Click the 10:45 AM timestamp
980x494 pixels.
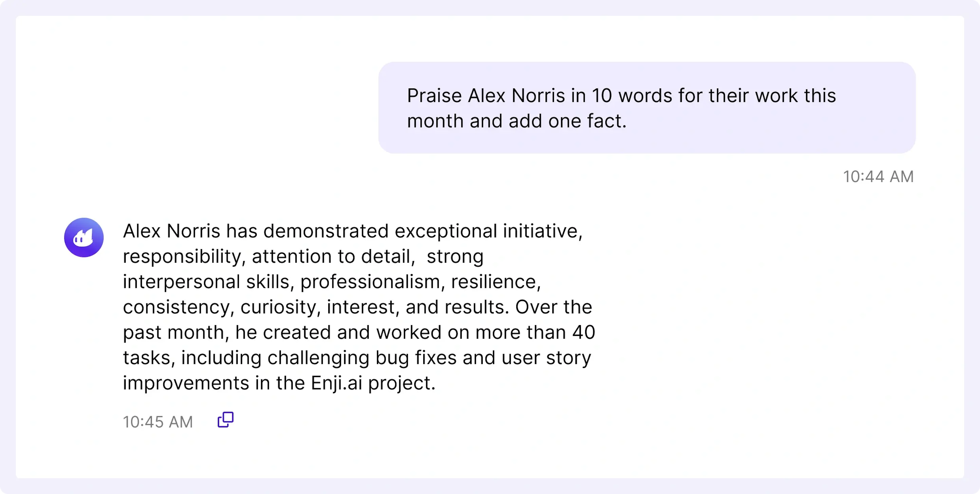158,422
